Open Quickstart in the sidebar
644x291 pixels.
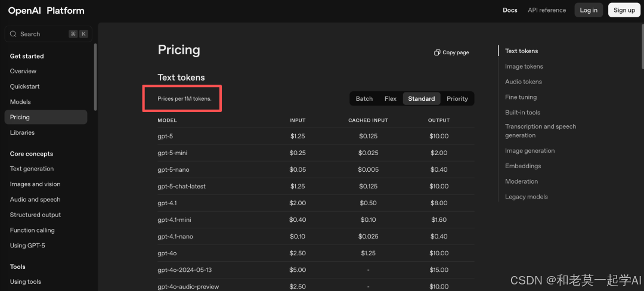pos(24,86)
